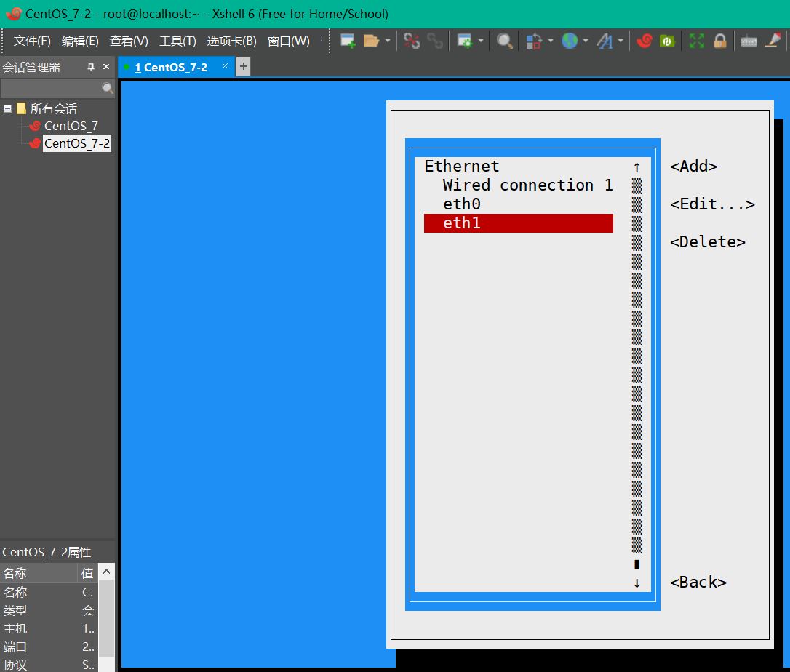This screenshot has width=790, height=672.
Task: Select Wired connection 1 in the list
Action: (x=527, y=185)
